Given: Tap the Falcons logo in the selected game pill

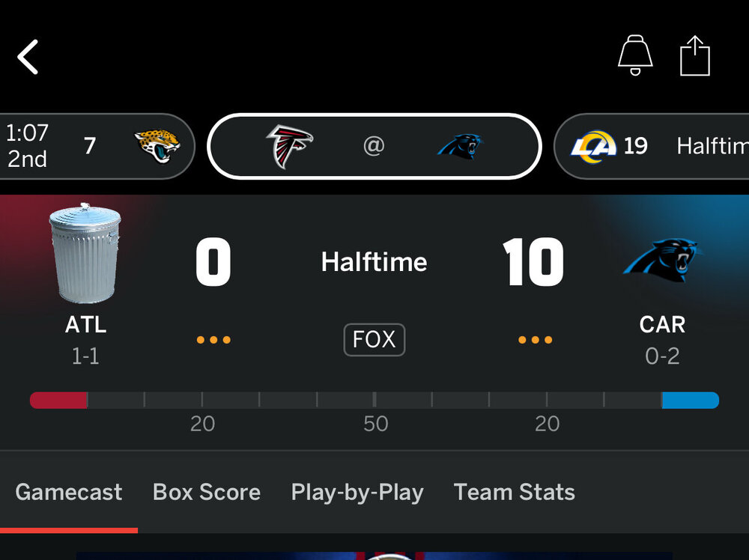Looking at the screenshot, I should [x=290, y=146].
